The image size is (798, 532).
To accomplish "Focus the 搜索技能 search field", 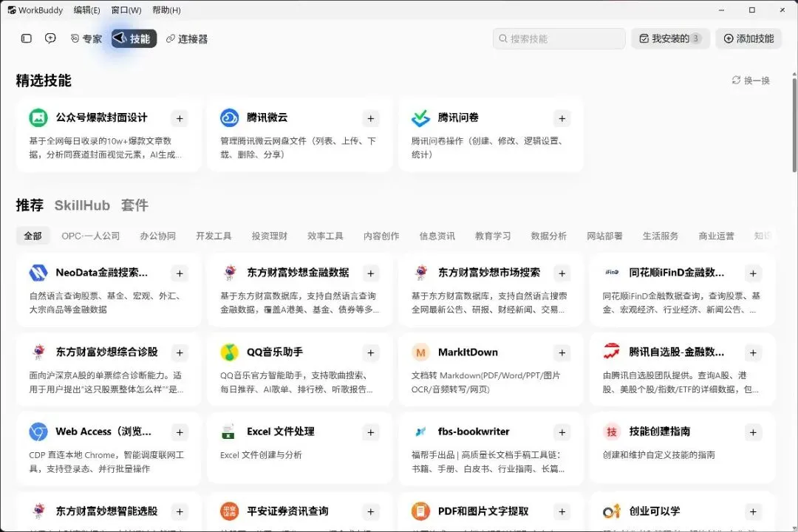I will pyautogui.click(x=559, y=38).
